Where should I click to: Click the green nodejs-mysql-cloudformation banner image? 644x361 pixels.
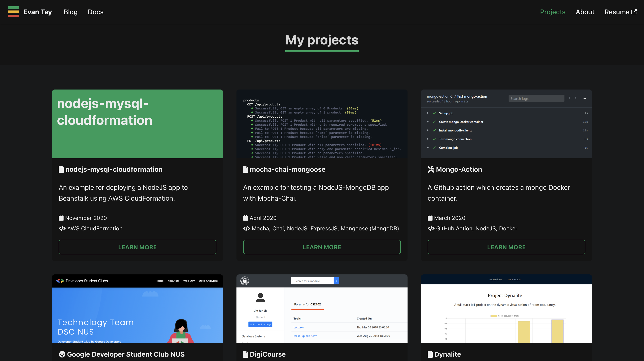(137, 124)
